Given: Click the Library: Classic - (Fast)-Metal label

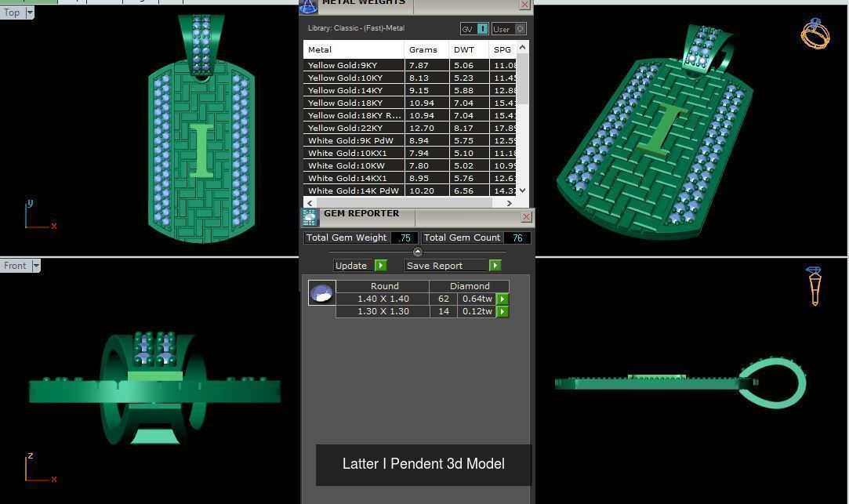Looking at the screenshot, I should point(356,28).
